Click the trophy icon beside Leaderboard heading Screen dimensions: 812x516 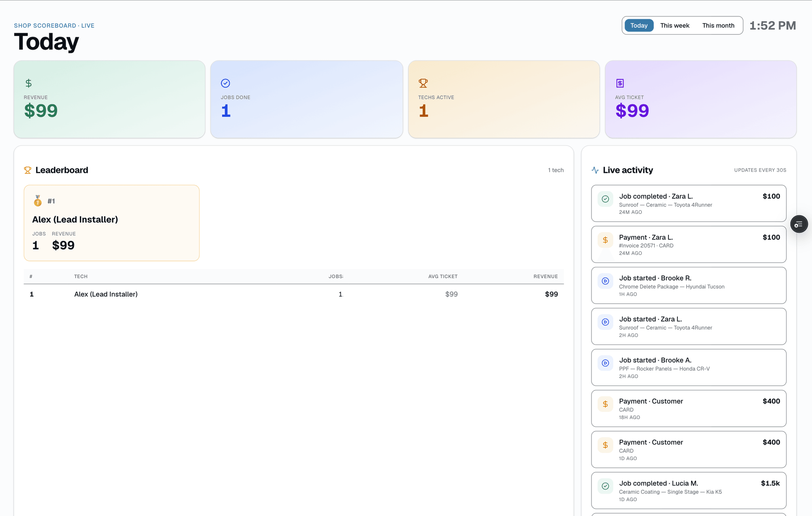27,170
